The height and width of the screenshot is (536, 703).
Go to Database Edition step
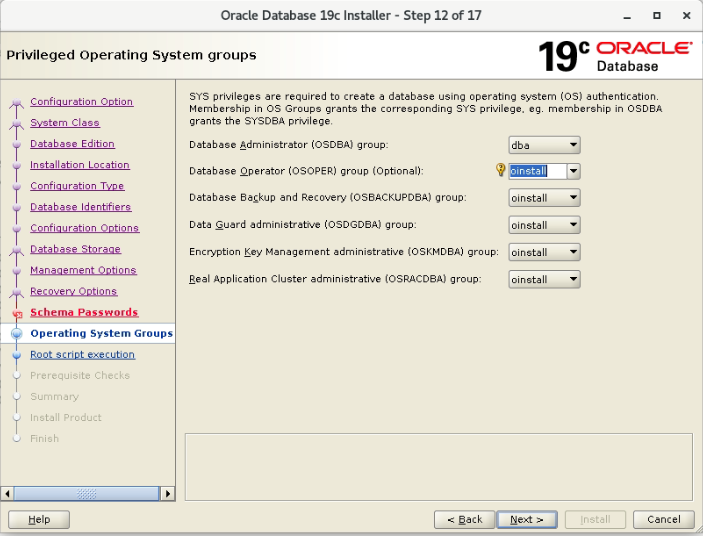pyautogui.click(x=72, y=144)
